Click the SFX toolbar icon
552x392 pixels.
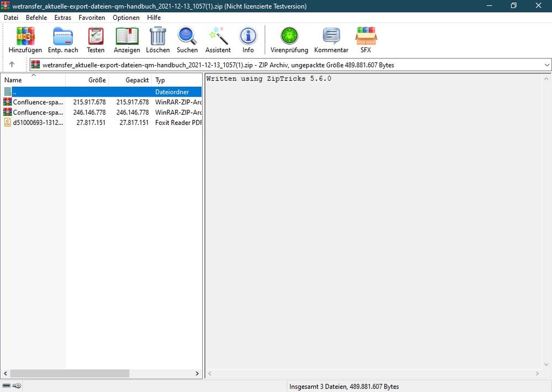(x=366, y=36)
